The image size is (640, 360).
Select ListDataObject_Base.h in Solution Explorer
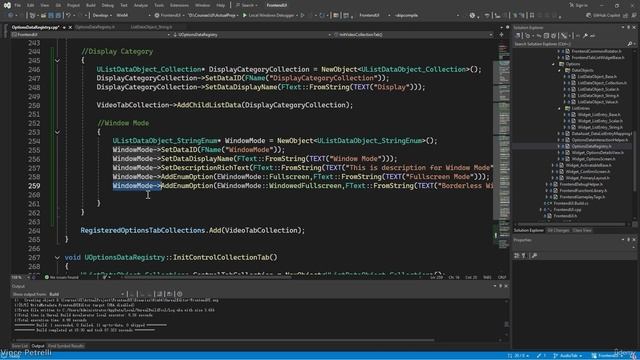click(x=596, y=77)
